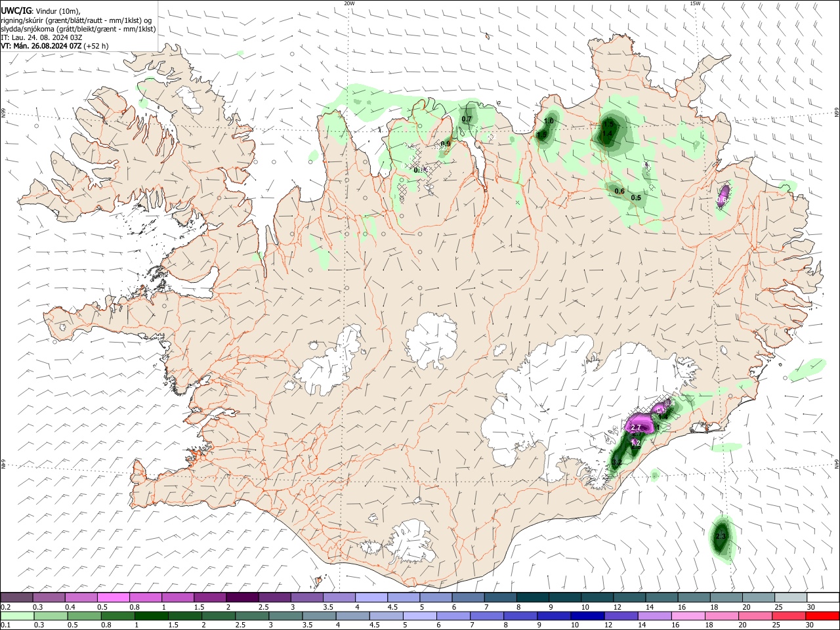840x630 pixels.
Task: Click the '0.6' label inside the purple eastern patch
Action: [x=722, y=199]
